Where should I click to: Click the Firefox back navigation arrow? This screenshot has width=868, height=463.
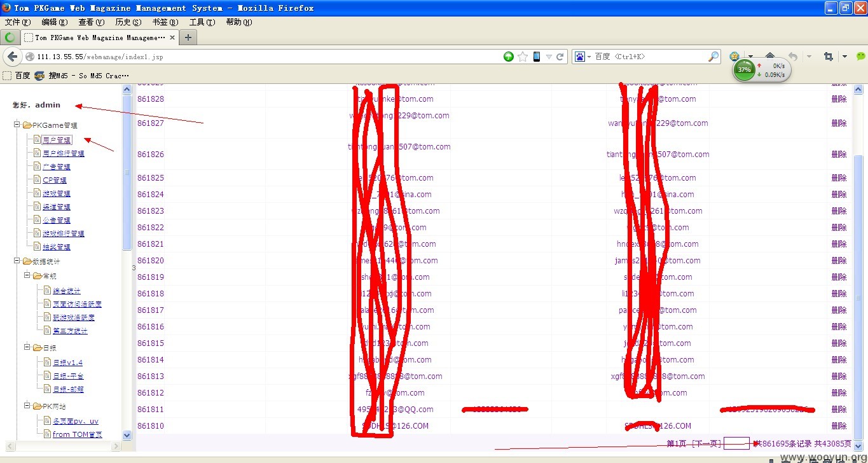tap(12, 57)
